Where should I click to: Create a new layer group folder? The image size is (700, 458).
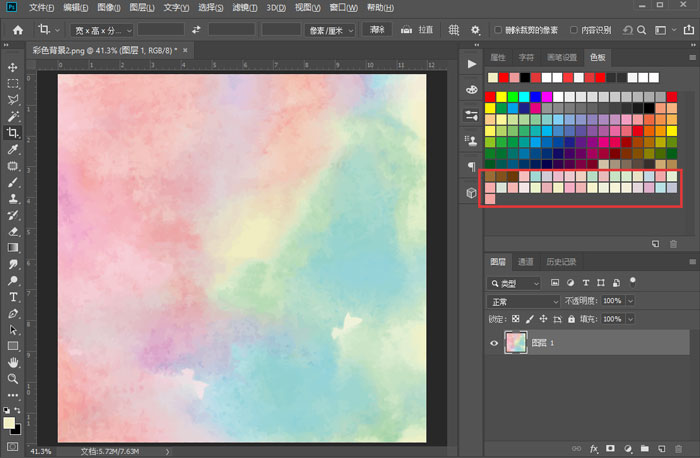tap(645, 449)
